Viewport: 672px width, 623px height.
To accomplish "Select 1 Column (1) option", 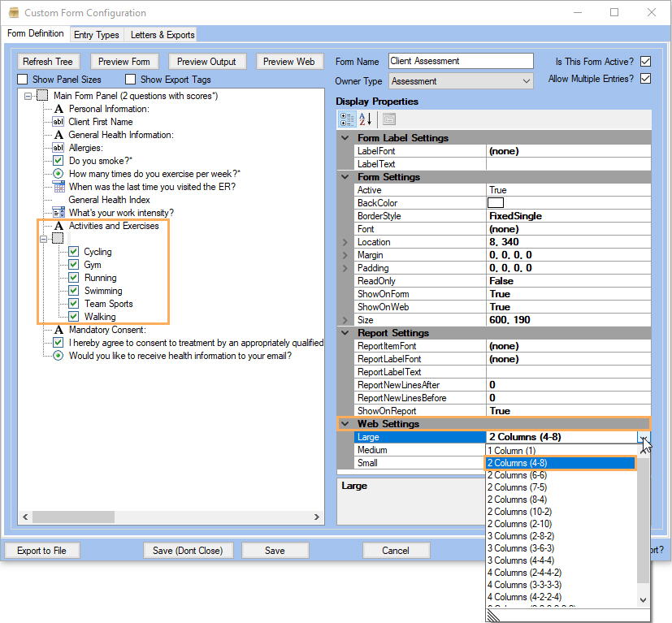I will click(561, 451).
